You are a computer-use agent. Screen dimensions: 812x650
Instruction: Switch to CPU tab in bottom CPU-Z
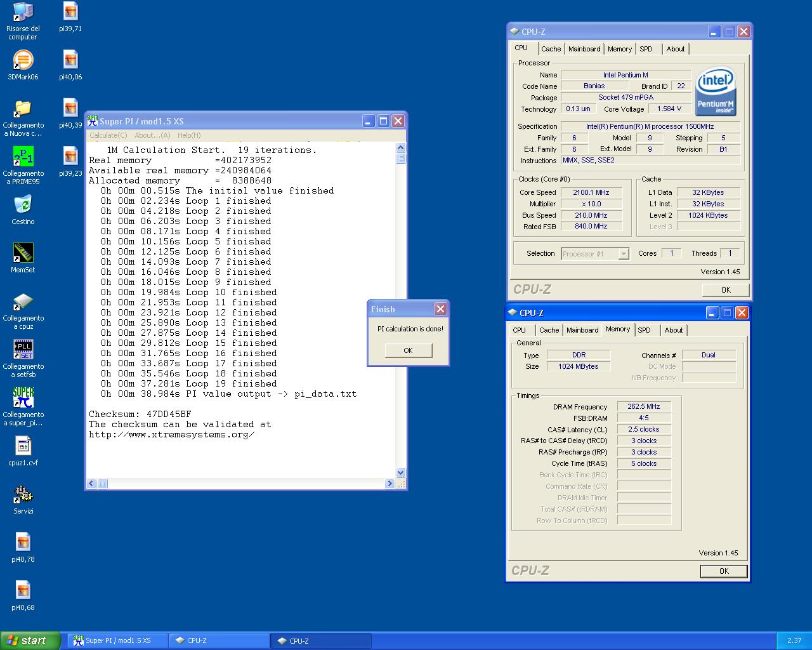[520, 330]
